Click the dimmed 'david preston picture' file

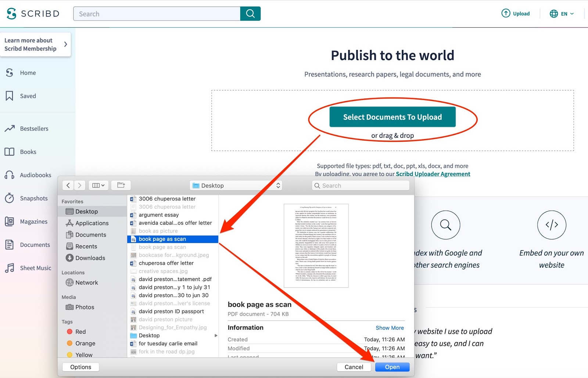(x=173, y=319)
